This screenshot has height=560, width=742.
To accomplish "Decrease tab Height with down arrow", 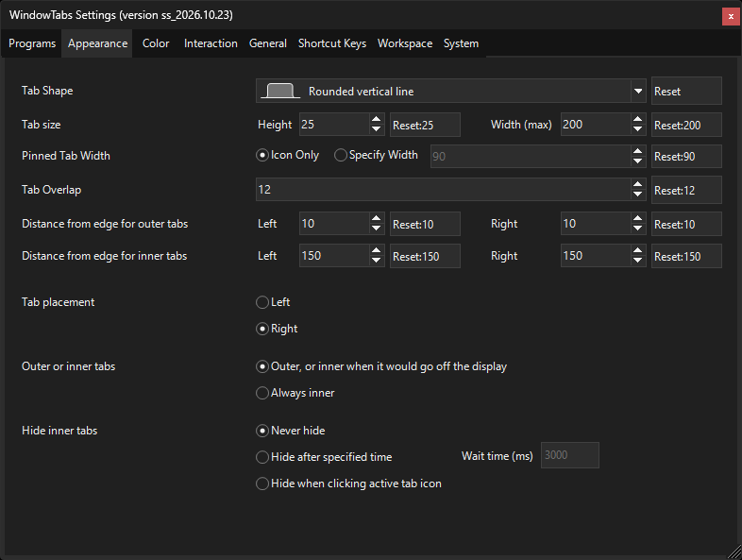I will tap(377, 129).
